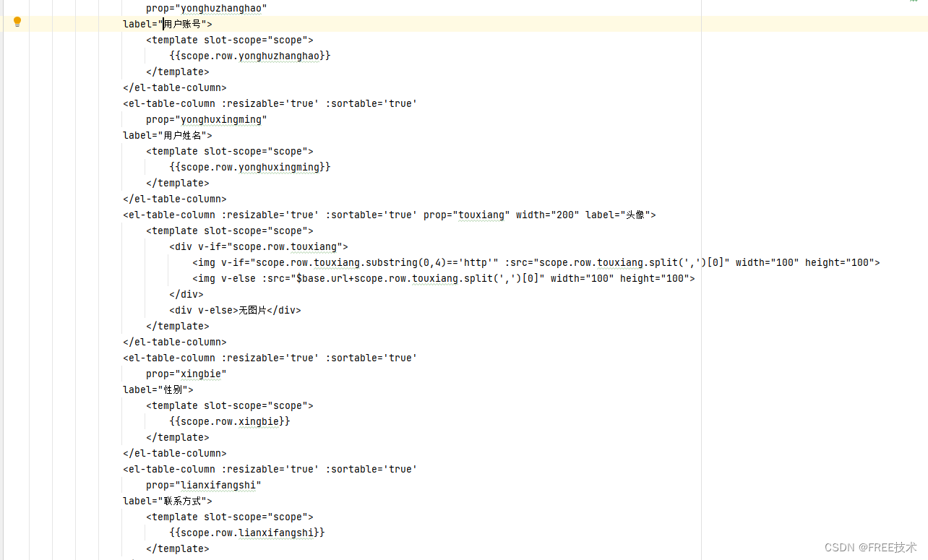Click the {{scope.row.yonghuxingming}} expression
This screenshot has height=560, width=928.
click(250, 167)
